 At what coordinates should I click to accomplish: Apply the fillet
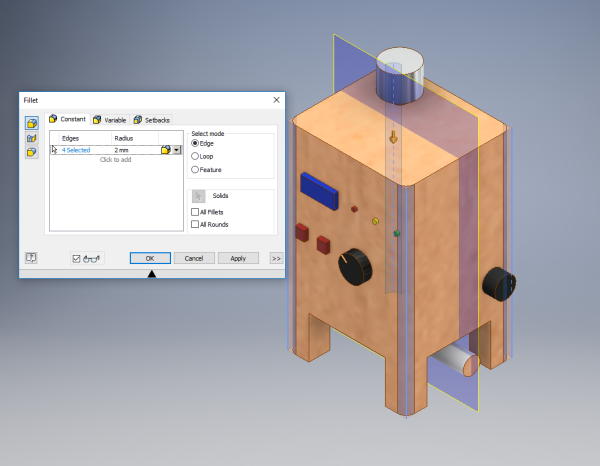[238, 258]
